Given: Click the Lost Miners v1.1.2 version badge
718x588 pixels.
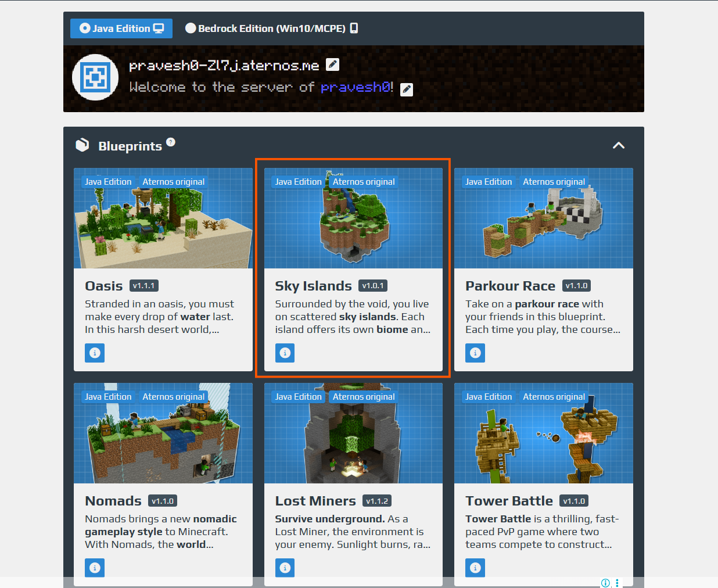Looking at the screenshot, I should tap(377, 501).
